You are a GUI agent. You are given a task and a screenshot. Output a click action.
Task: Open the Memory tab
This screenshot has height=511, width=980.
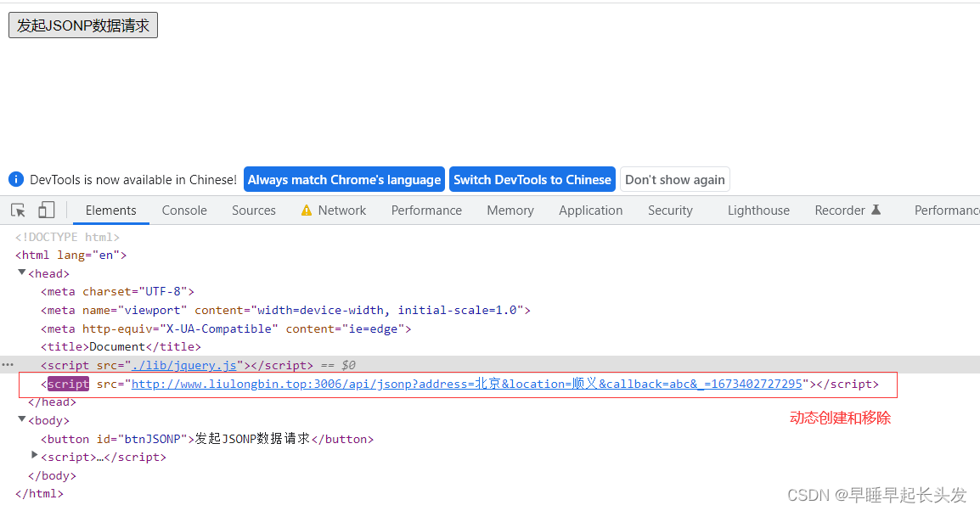click(x=510, y=211)
